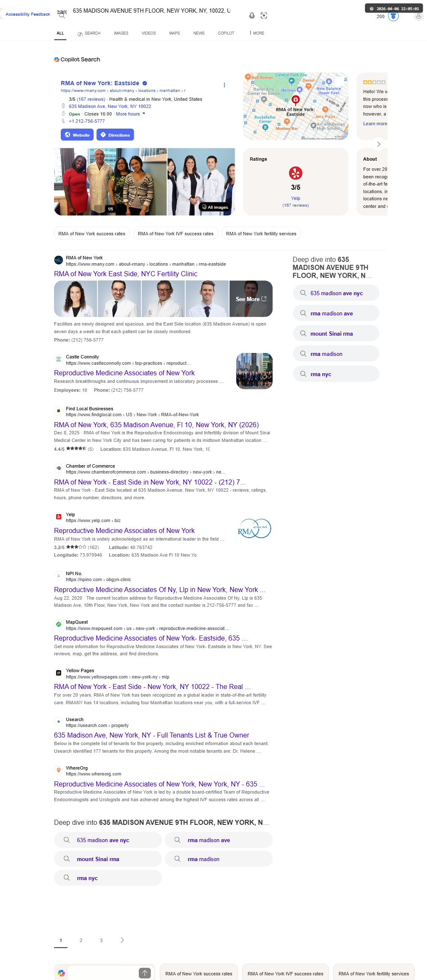Click the send arrow in Copilot chat
427x980 pixels.
(145, 973)
